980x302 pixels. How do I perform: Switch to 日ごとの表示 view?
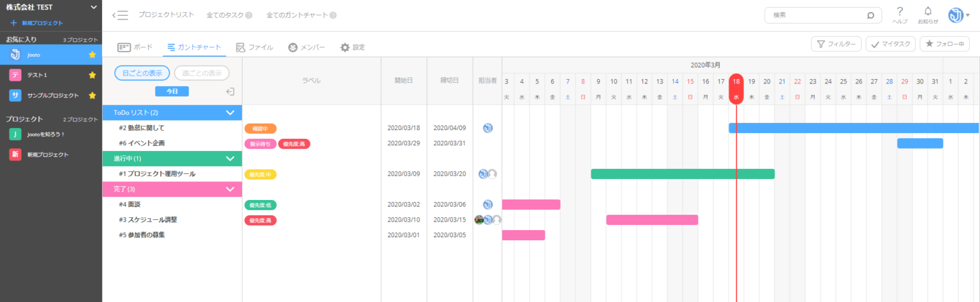pos(142,73)
